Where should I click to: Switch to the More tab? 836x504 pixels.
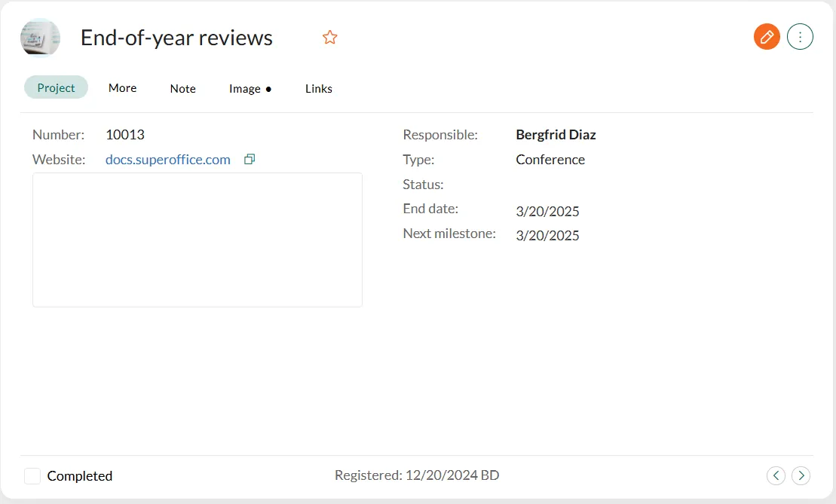click(x=122, y=88)
